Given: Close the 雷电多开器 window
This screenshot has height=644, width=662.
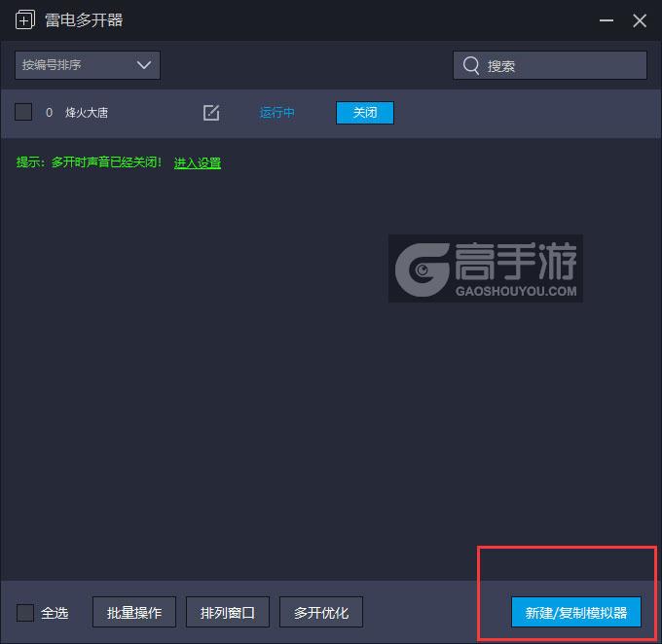Looking at the screenshot, I should point(640,20).
